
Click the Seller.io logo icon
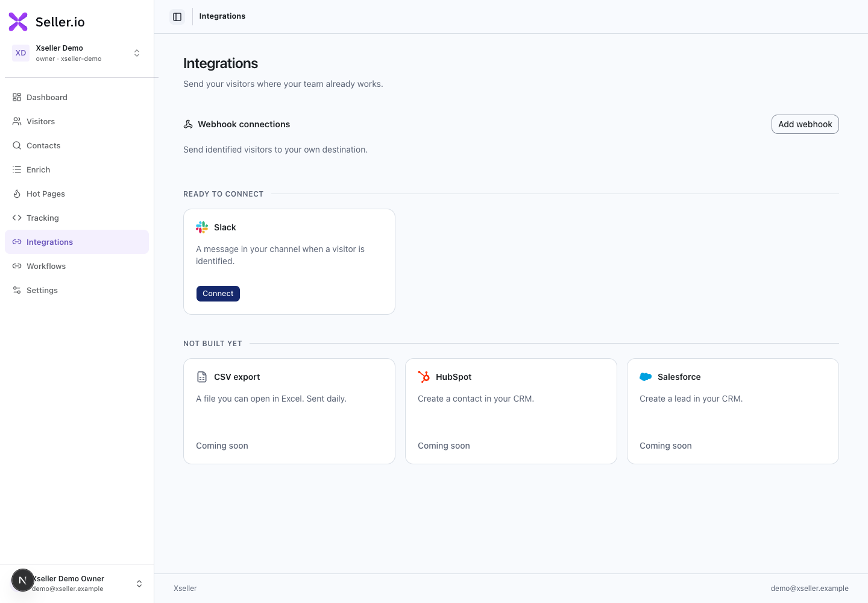pos(18,22)
